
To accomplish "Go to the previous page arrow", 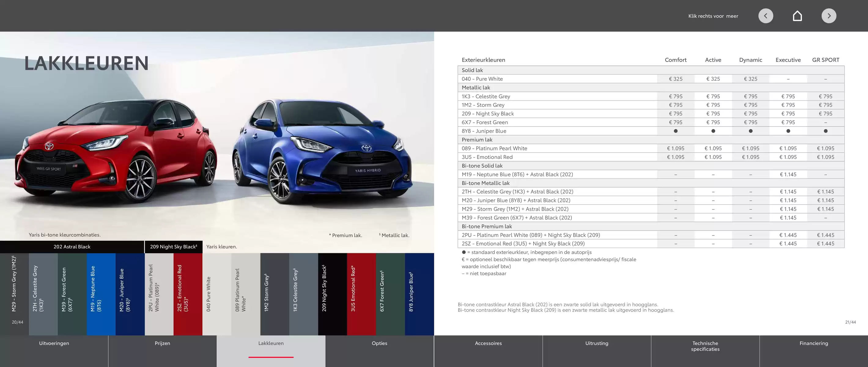I will point(766,16).
